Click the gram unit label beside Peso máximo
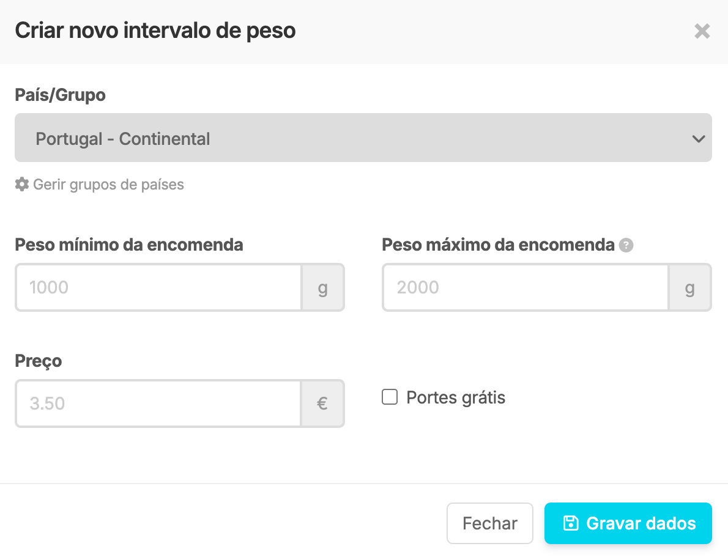The width and height of the screenshot is (728, 560). click(x=690, y=287)
